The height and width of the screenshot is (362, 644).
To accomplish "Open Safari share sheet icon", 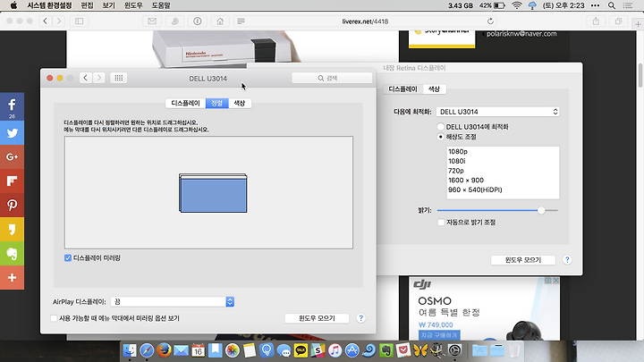I will [x=596, y=21].
